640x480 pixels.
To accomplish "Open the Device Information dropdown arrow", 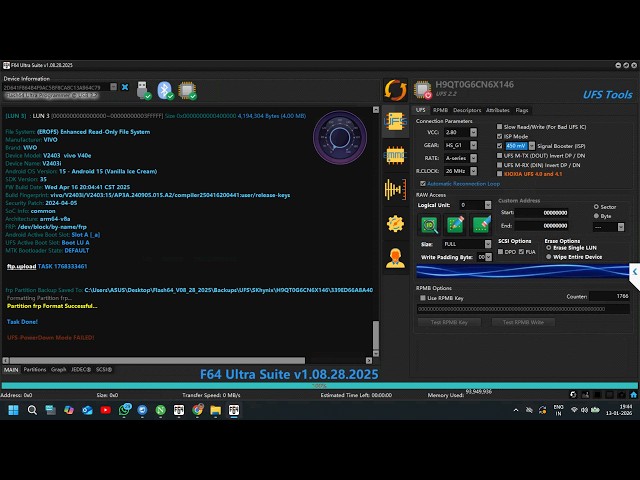I will [113, 87].
